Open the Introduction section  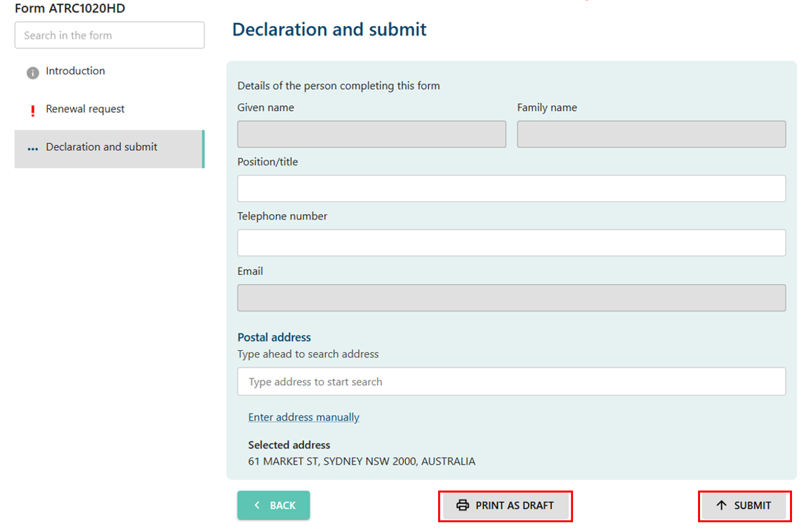click(x=75, y=71)
